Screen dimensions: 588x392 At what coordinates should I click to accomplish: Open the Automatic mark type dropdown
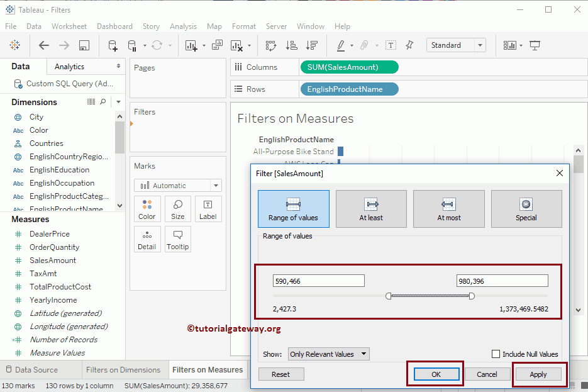point(215,185)
